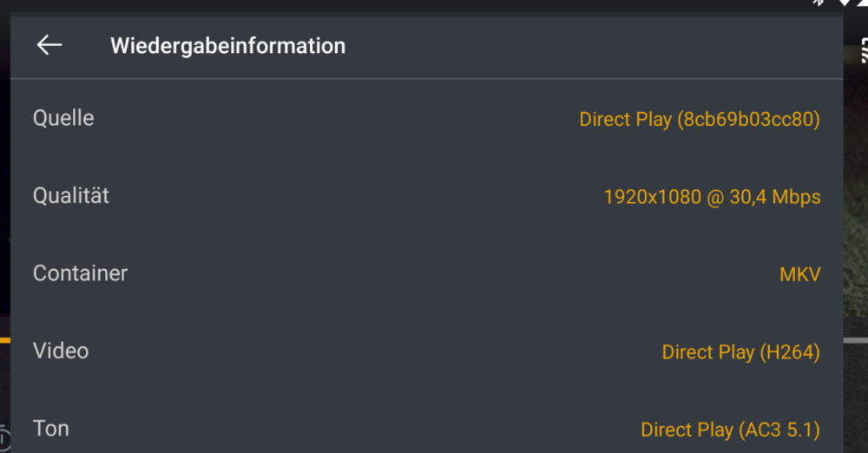This screenshot has height=453, width=868.
Task: Click the grey seek bar track on right
Action: click(x=856, y=340)
